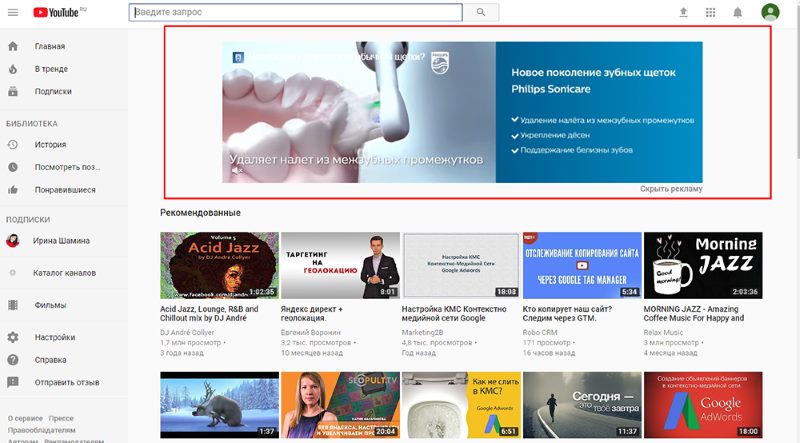Click Скрыть рекламу link
This screenshot has height=443, width=800.
point(671,189)
